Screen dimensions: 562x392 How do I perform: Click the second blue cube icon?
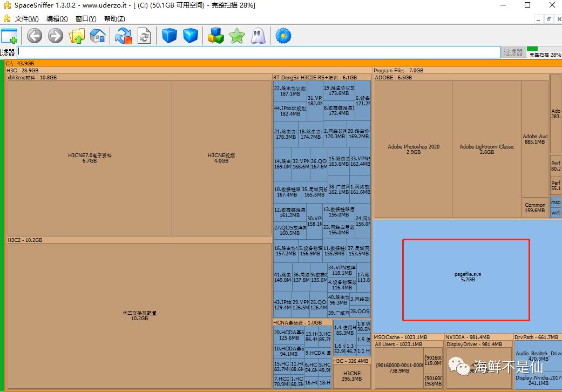point(190,36)
